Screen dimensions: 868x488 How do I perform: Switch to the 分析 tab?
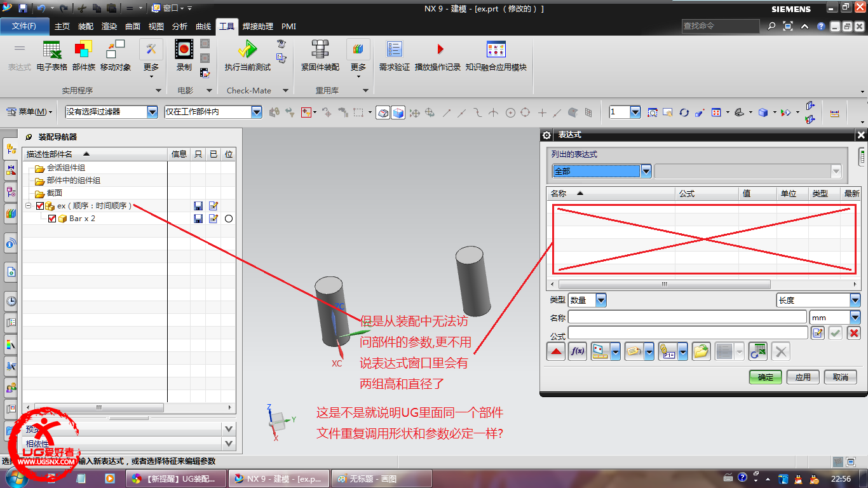click(x=180, y=26)
